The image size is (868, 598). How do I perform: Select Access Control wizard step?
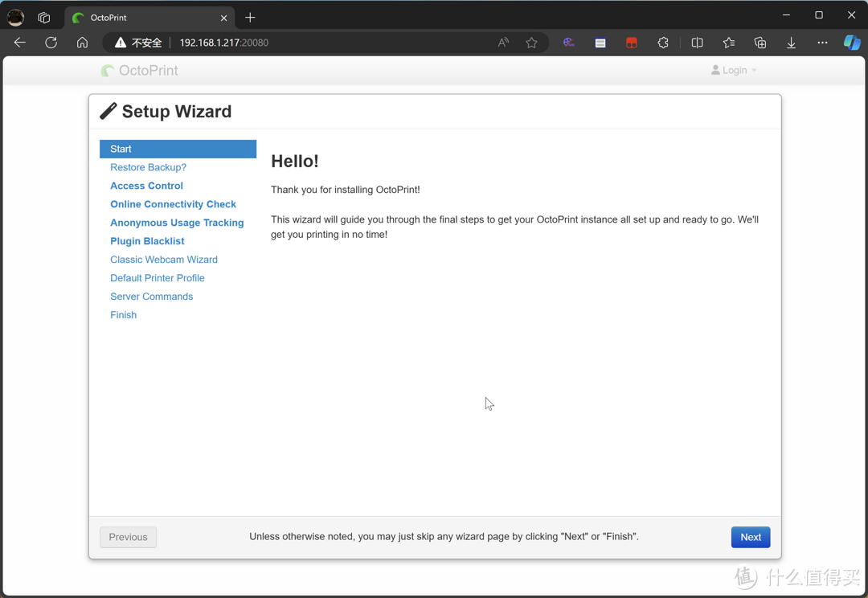tap(146, 186)
